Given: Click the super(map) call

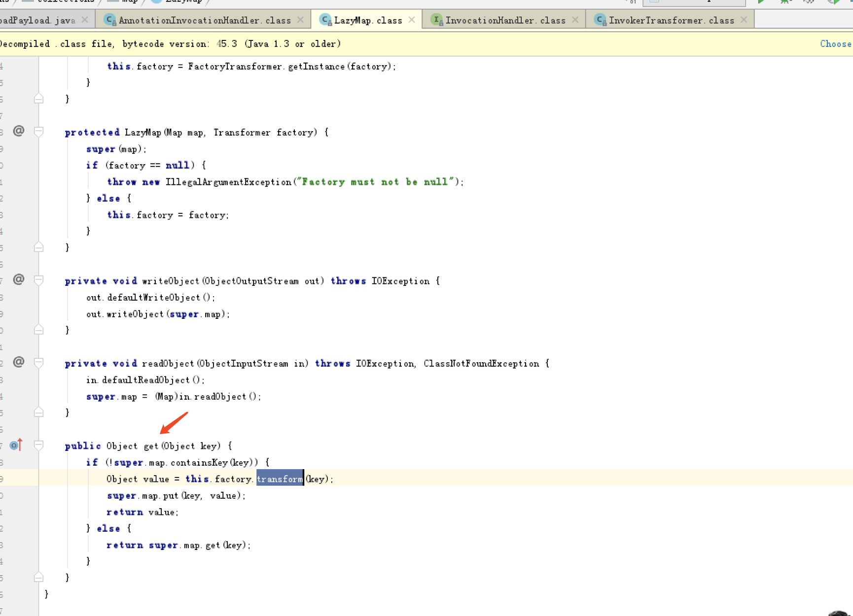Looking at the screenshot, I should tap(116, 149).
